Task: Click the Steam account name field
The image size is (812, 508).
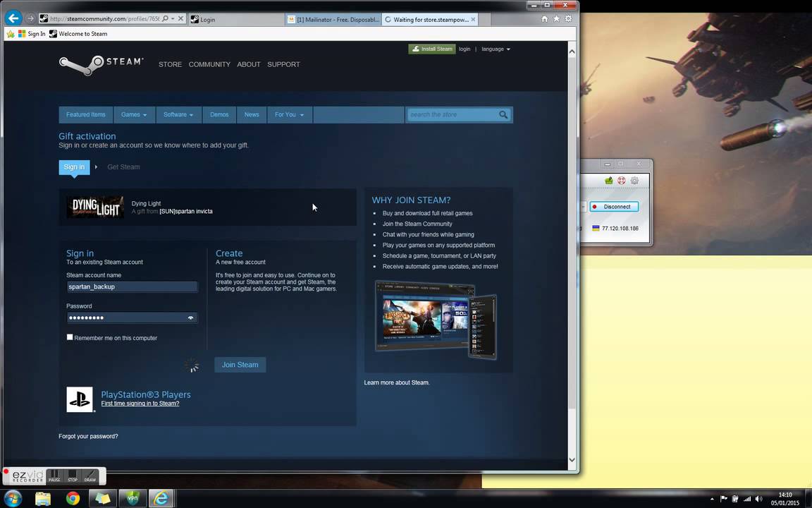Action: [x=132, y=286]
